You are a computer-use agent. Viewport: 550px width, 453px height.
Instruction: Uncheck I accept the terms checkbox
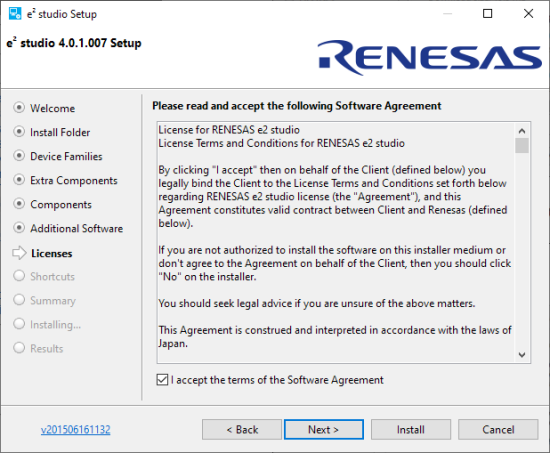coord(162,380)
